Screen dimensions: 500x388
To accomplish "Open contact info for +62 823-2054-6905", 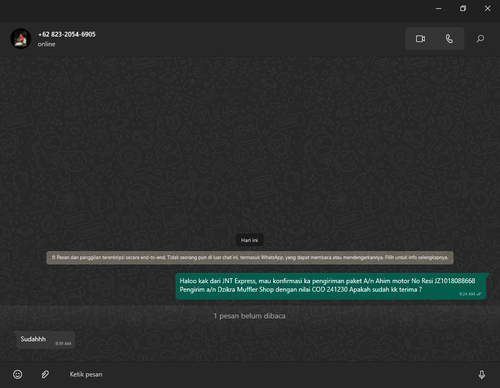I will 67,34.
